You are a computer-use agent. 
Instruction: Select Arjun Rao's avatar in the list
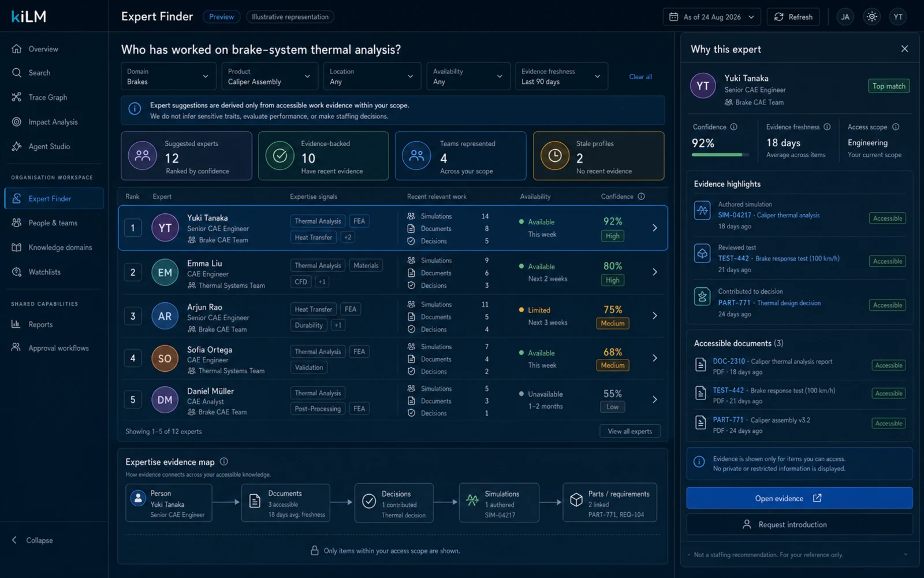point(165,316)
